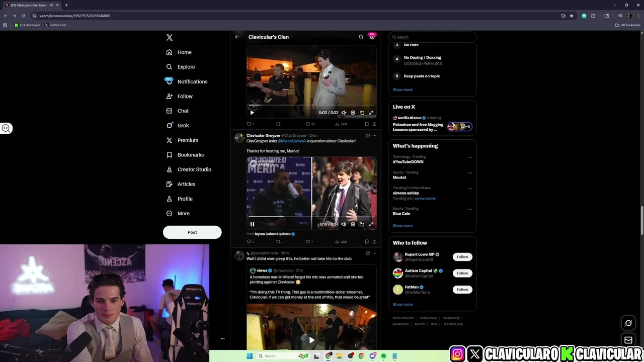Play the 0:32 street video
This screenshot has width=644, height=362.
[252, 113]
